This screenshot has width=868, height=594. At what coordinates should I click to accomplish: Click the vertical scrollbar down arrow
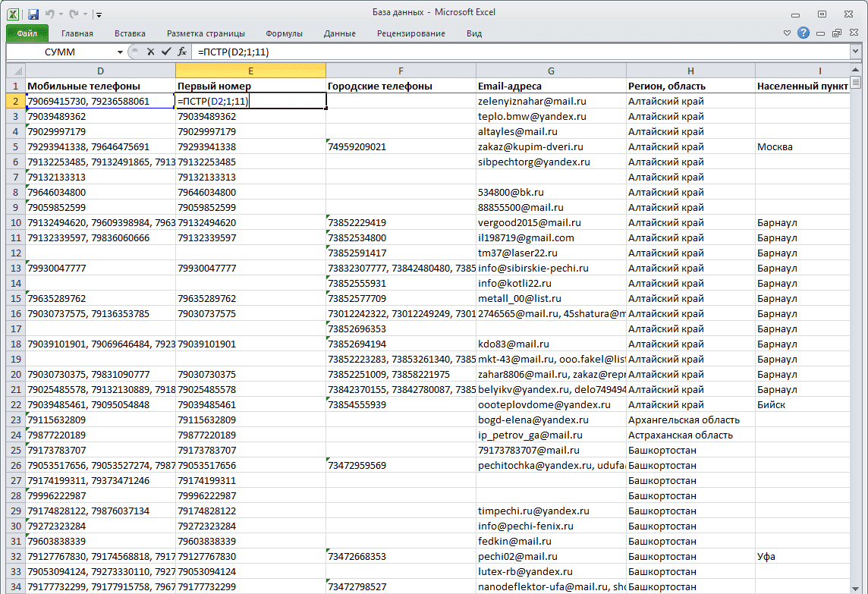click(856, 589)
